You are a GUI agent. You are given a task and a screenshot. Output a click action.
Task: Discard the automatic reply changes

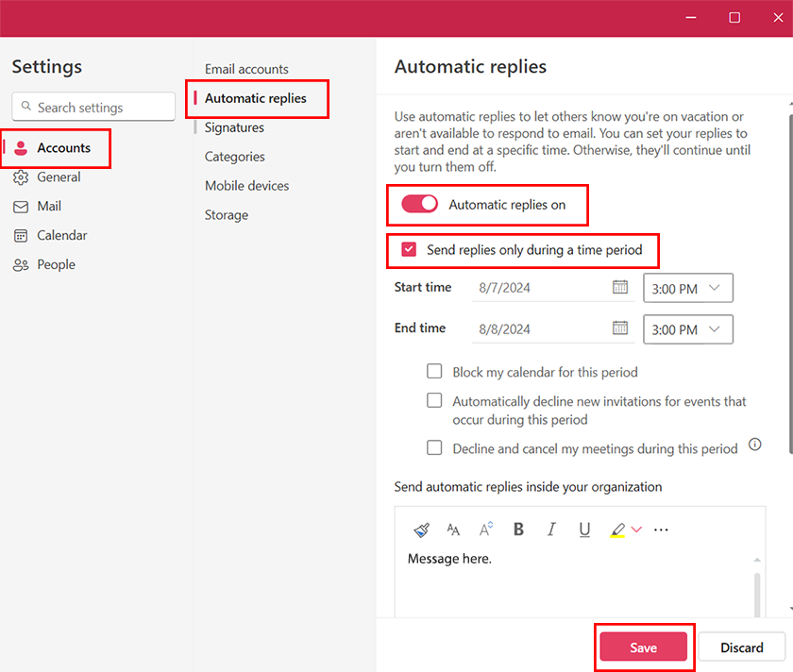click(x=741, y=647)
